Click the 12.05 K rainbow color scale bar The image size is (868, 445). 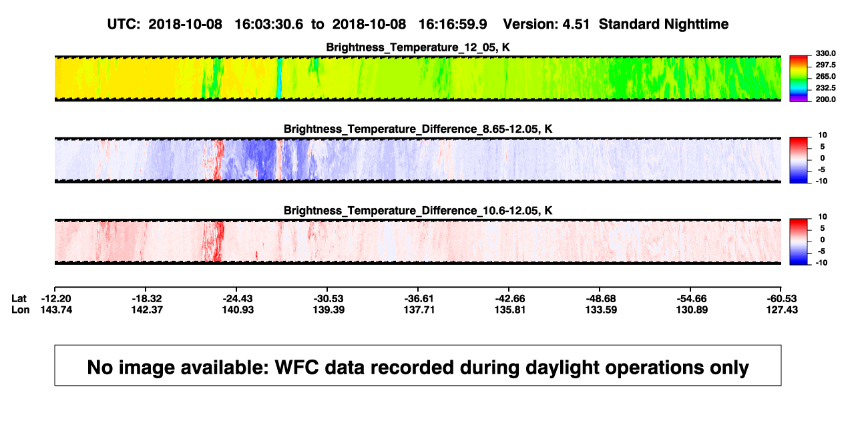pyautogui.click(x=800, y=78)
